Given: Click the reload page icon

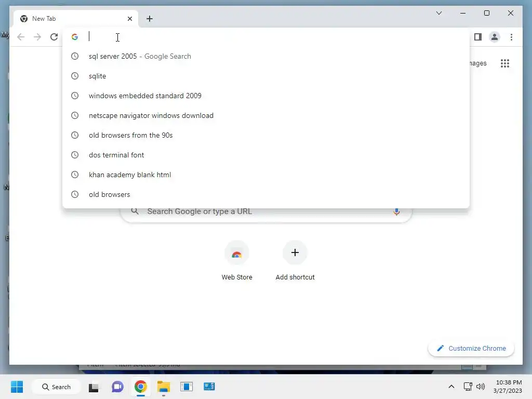Looking at the screenshot, I should click(54, 37).
